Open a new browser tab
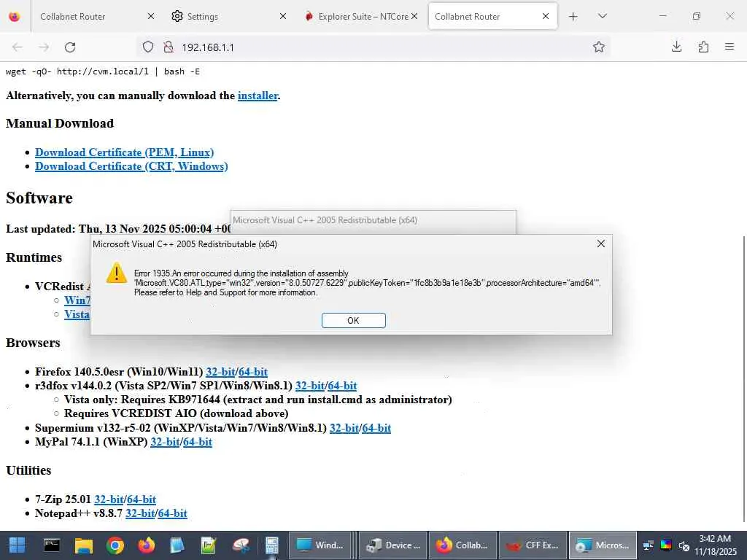The height and width of the screenshot is (560, 747). click(x=573, y=17)
